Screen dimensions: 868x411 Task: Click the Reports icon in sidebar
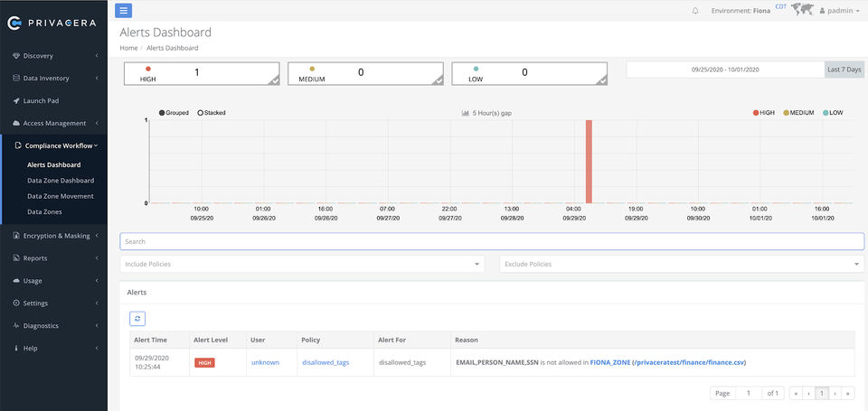(x=16, y=258)
